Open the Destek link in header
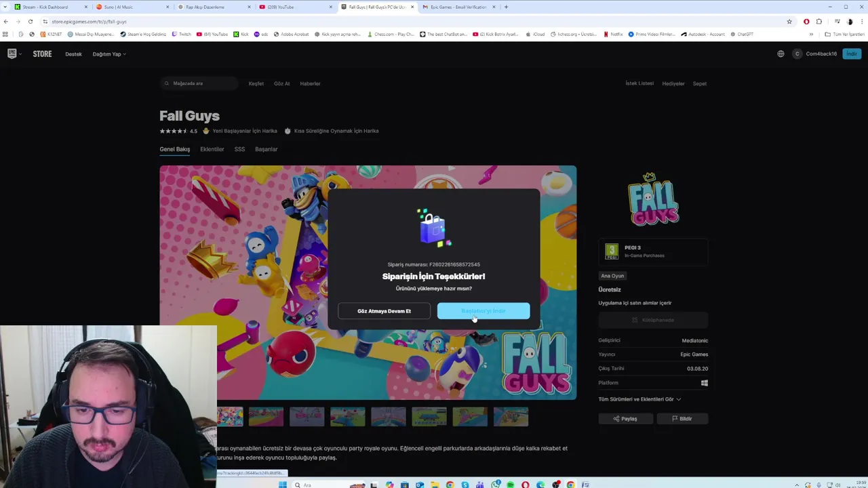This screenshot has height=488, width=868. tap(73, 54)
